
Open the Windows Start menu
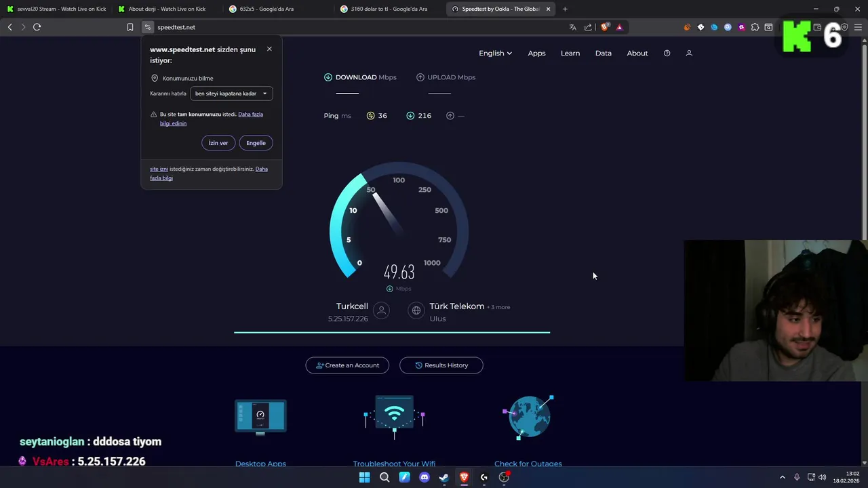[x=364, y=477]
